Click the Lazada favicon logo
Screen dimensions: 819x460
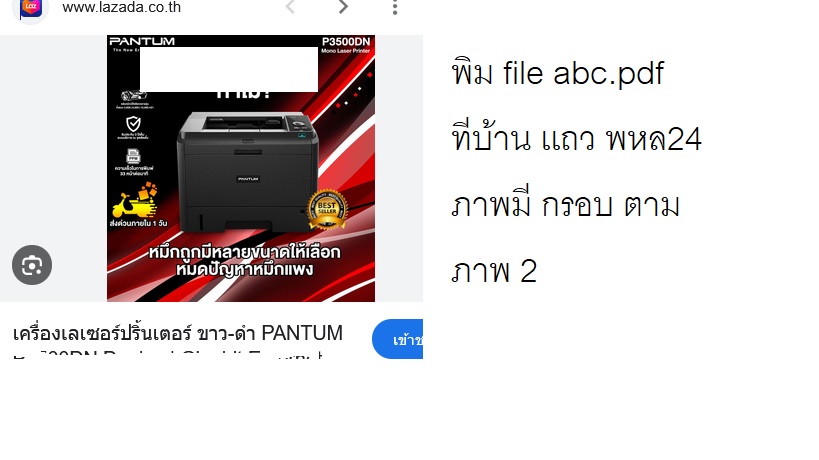[30, 9]
